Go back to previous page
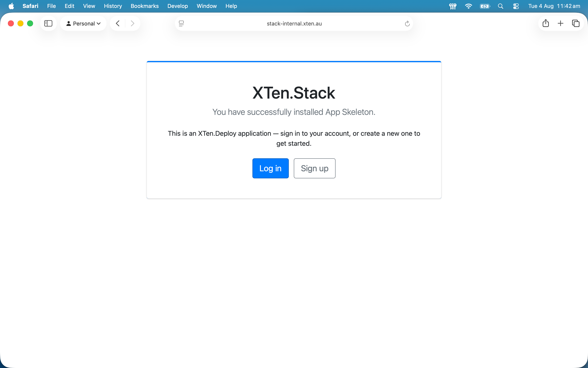 (x=118, y=23)
